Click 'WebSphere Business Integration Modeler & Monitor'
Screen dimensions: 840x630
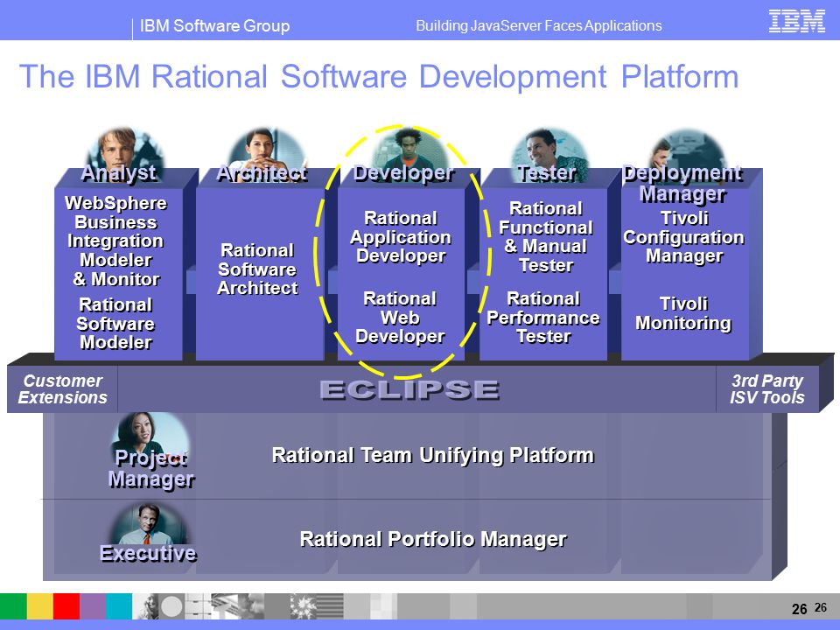point(116,241)
